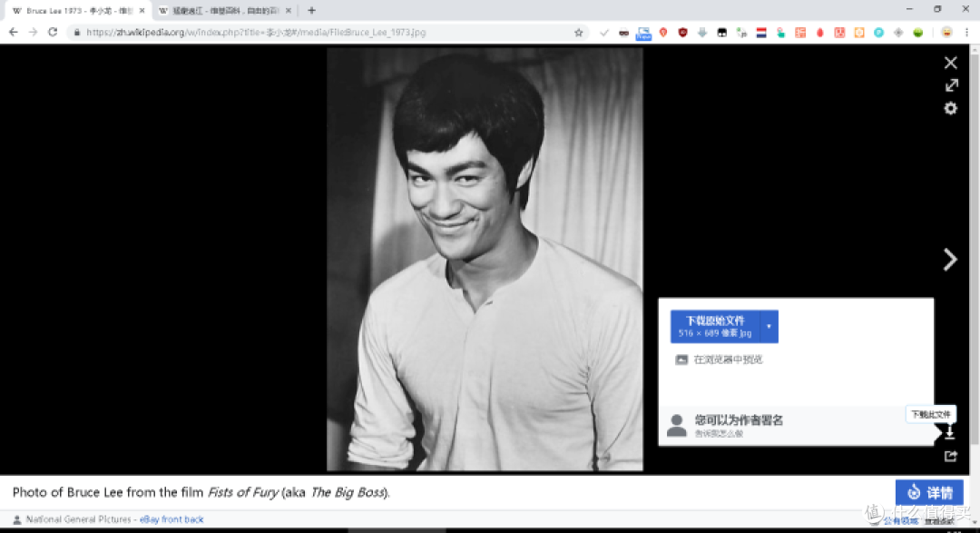Image resolution: width=980 pixels, height=533 pixels.
Task: Close the media viewer with the X icon
Action: (951, 63)
